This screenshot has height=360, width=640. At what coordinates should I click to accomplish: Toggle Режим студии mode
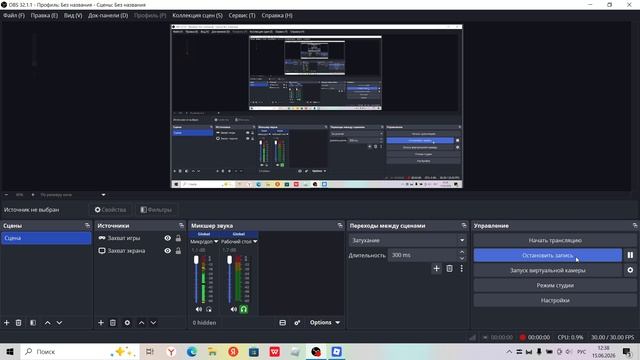click(x=555, y=285)
